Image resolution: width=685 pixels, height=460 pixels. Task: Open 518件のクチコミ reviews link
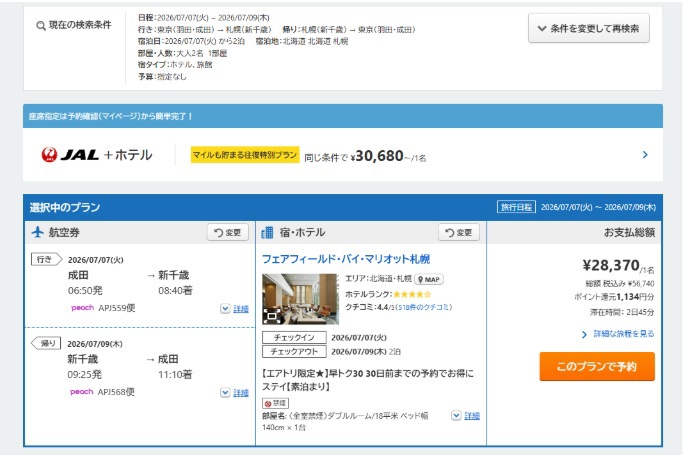(424, 307)
